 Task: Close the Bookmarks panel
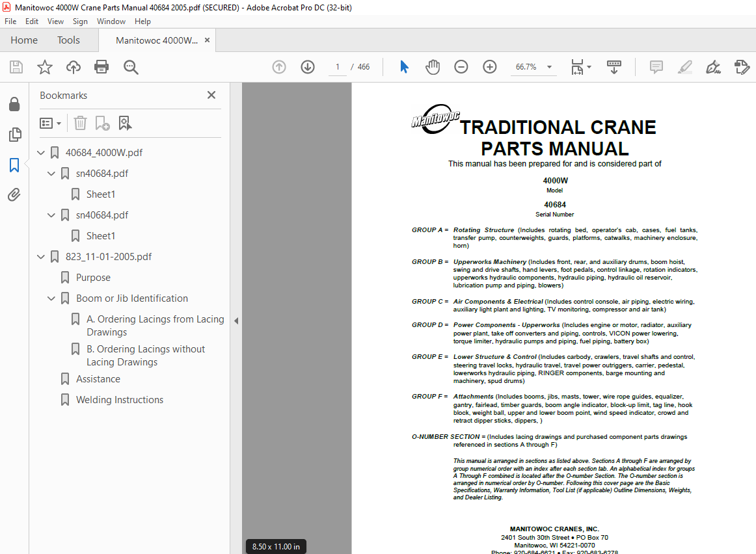[x=211, y=95]
